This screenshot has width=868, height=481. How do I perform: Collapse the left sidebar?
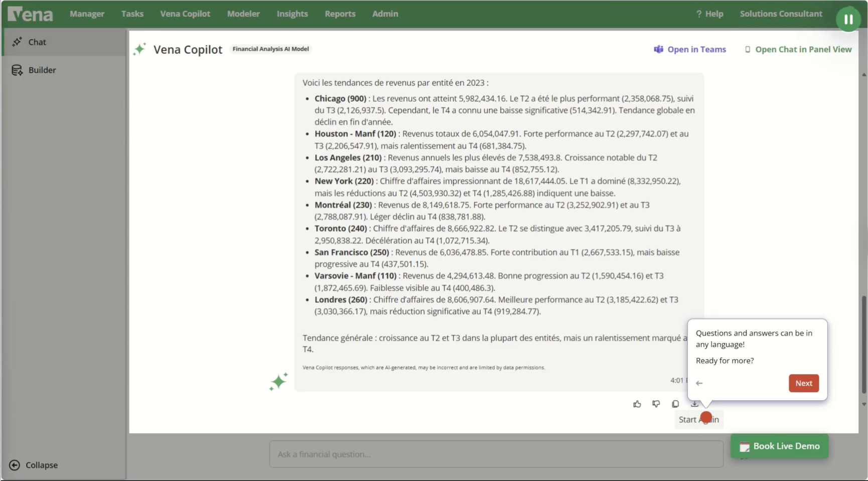35,465
